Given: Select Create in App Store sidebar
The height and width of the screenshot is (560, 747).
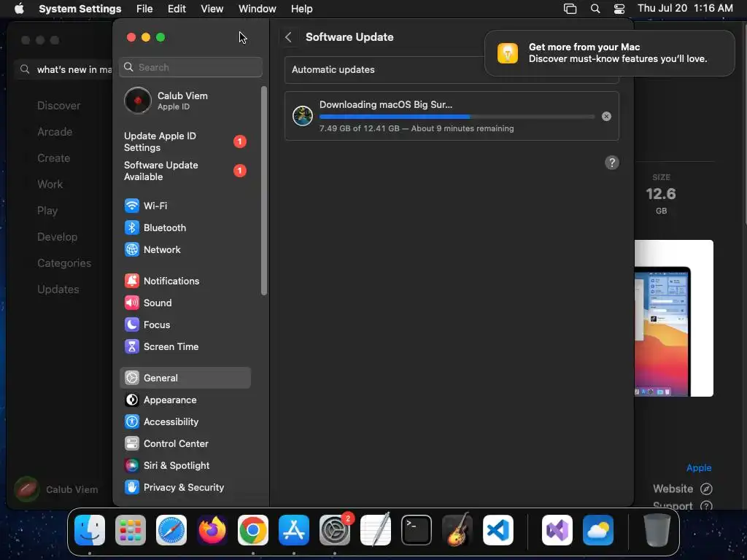Looking at the screenshot, I should tap(54, 158).
